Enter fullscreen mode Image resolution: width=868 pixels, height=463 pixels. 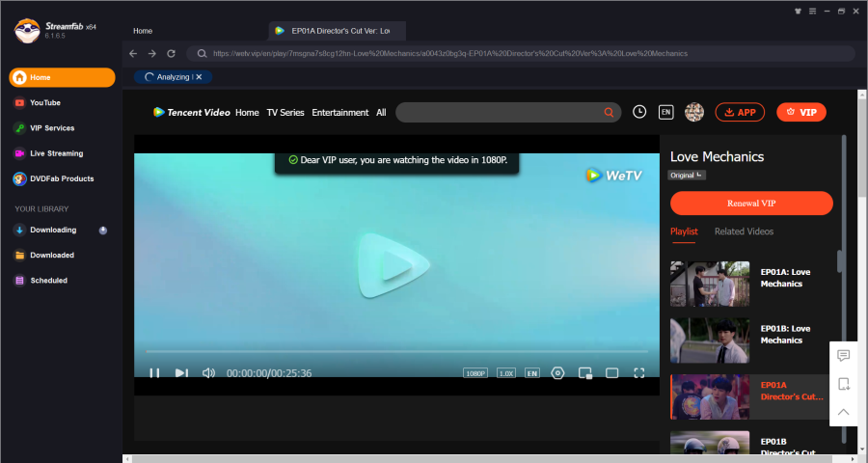[638, 373]
